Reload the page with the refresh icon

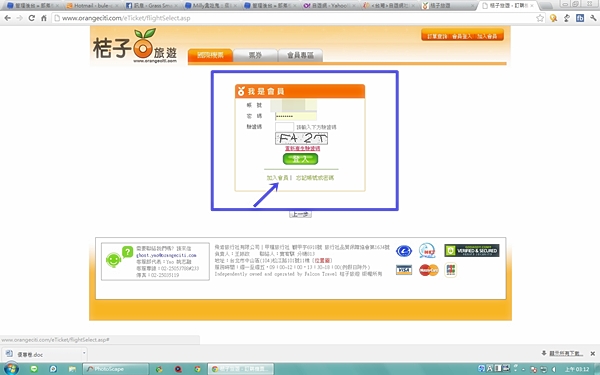click(x=32, y=18)
